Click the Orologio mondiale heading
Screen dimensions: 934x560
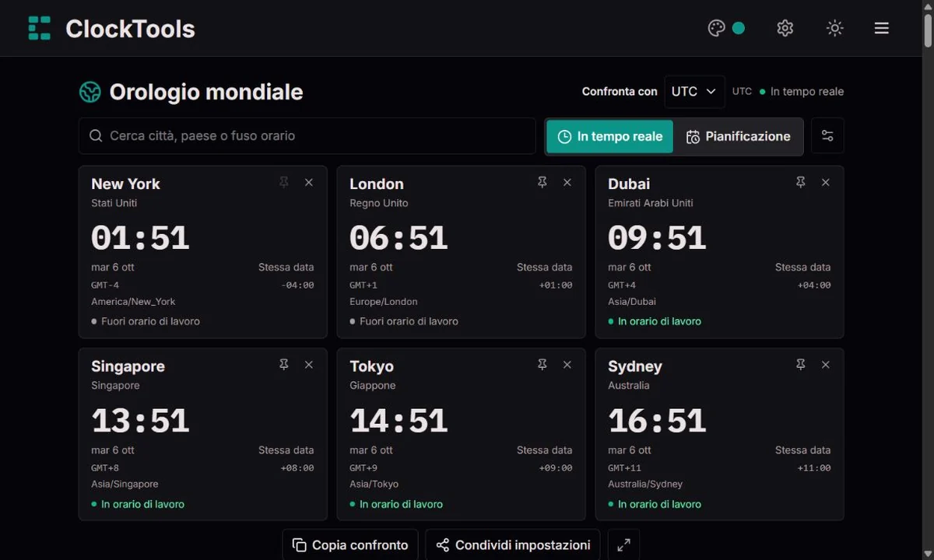point(205,92)
